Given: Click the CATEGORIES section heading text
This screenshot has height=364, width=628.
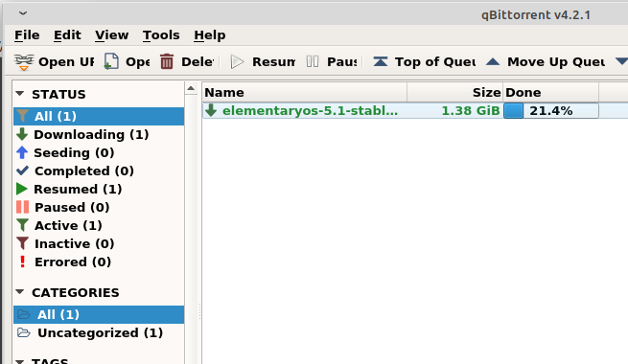Looking at the screenshot, I should pos(76,293).
